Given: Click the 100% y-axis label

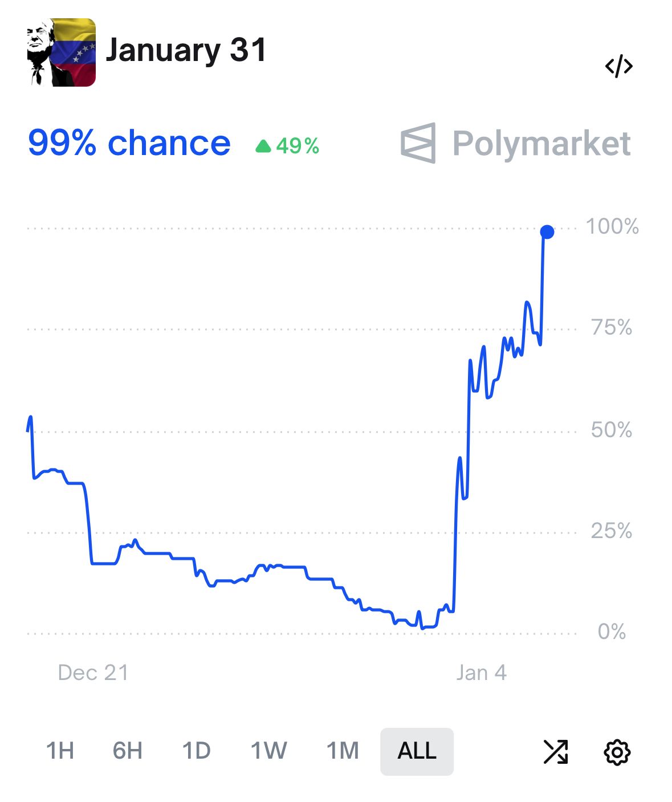Looking at the screenshot, I should (x=612, y=227).
